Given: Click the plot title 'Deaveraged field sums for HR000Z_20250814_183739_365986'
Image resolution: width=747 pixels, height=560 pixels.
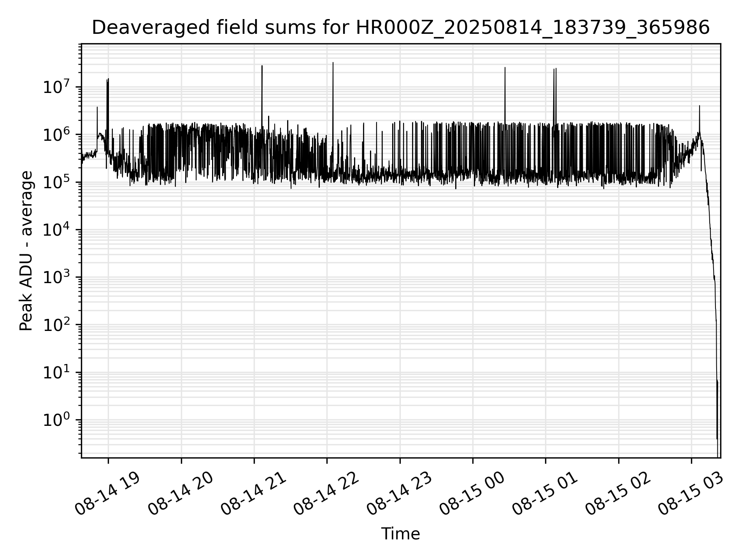Looking at the screenshot, I should click(x=401, y=28).
